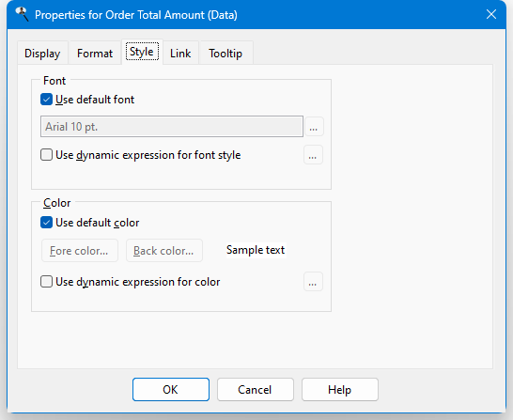
Task: Open Help for this dialog
Action: [x=340, y=390]
